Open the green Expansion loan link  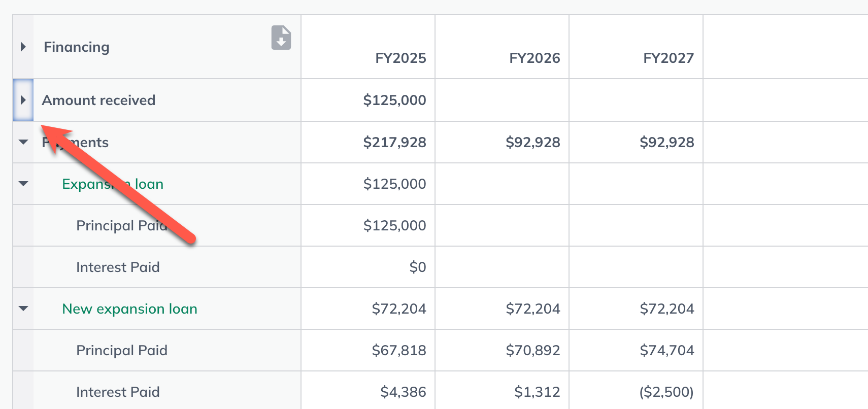point(113,184)
